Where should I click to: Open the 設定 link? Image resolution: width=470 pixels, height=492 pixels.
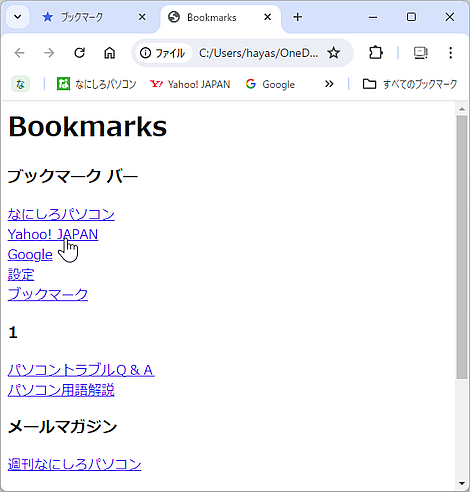point(21,274)
